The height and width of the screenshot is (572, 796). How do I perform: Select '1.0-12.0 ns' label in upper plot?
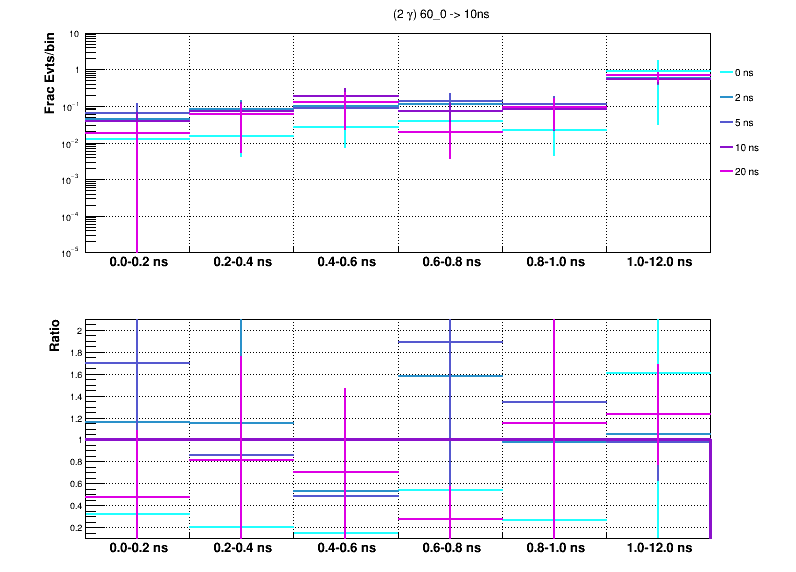coord(657,264)
